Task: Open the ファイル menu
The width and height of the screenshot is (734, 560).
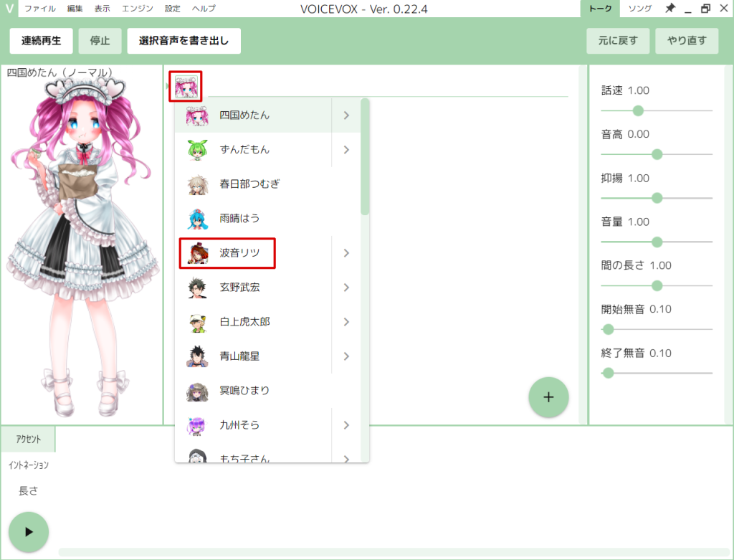Action: pyautogui.click(x=40, y=9)
